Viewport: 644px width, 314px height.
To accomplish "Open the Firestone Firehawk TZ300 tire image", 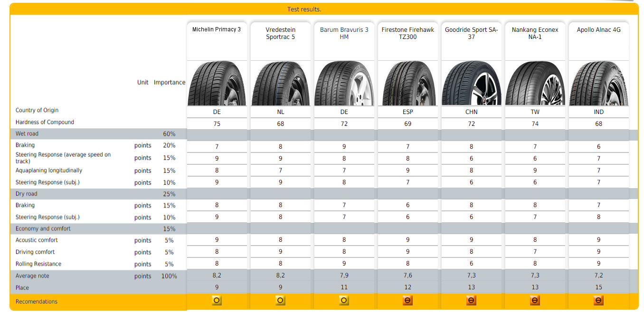I will 408,83.
